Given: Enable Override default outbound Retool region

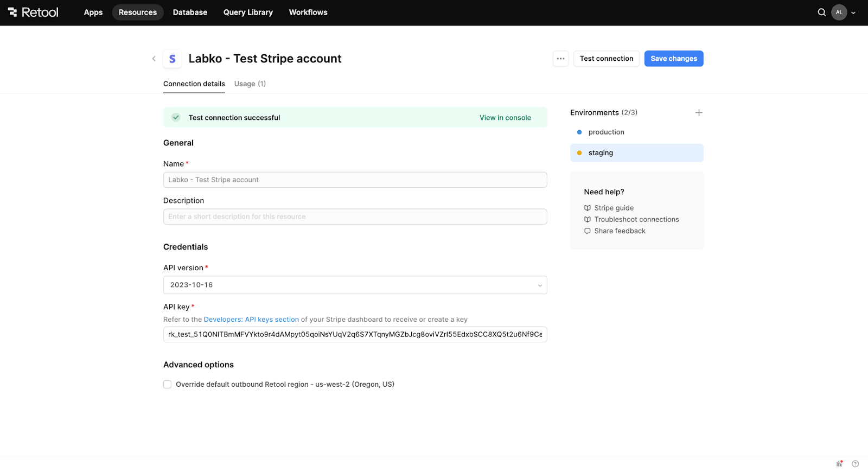Looking at the screenshot, I should 167,385.
